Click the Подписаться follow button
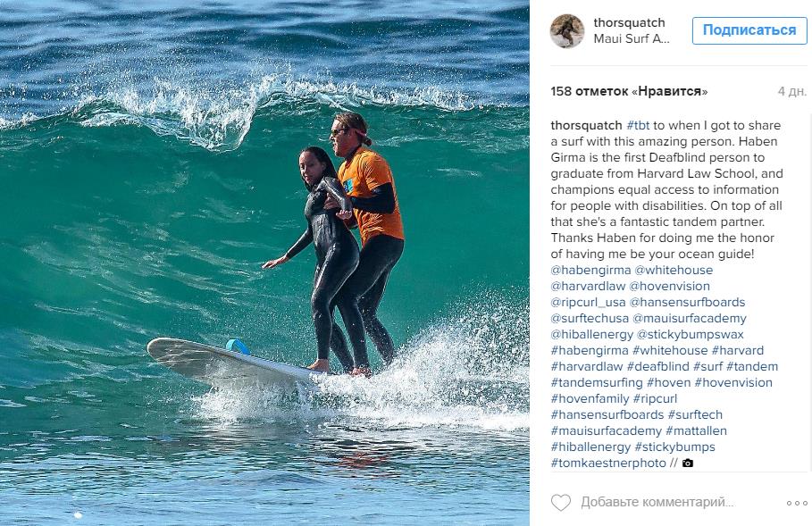The image size is (812, 526). click(749, 30)
